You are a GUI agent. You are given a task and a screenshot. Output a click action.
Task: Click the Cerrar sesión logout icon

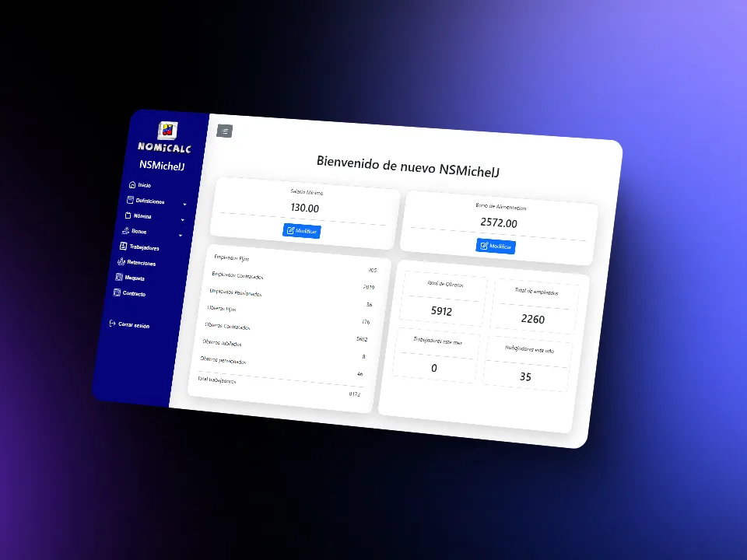pos(112,324)
